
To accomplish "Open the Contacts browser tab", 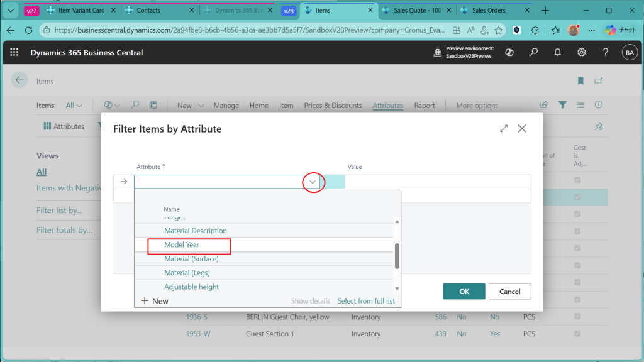I will [148, 11].
